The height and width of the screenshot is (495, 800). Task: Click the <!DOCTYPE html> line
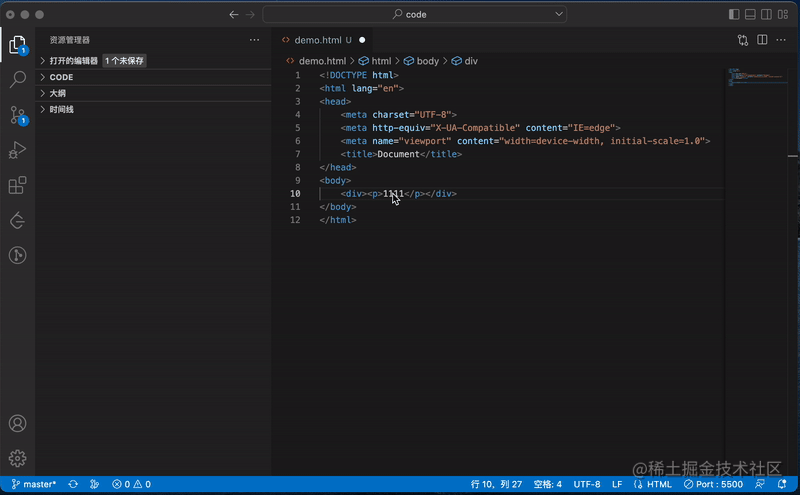coord(359,75)
